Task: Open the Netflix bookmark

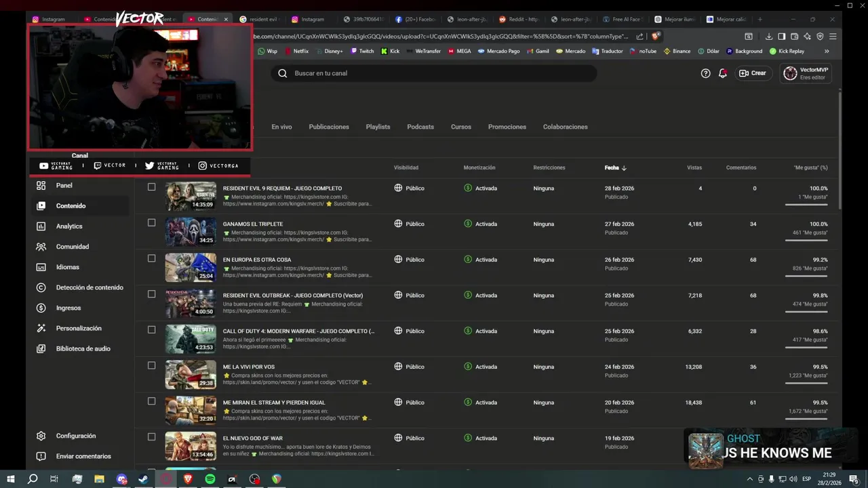Action: (296, 51)
